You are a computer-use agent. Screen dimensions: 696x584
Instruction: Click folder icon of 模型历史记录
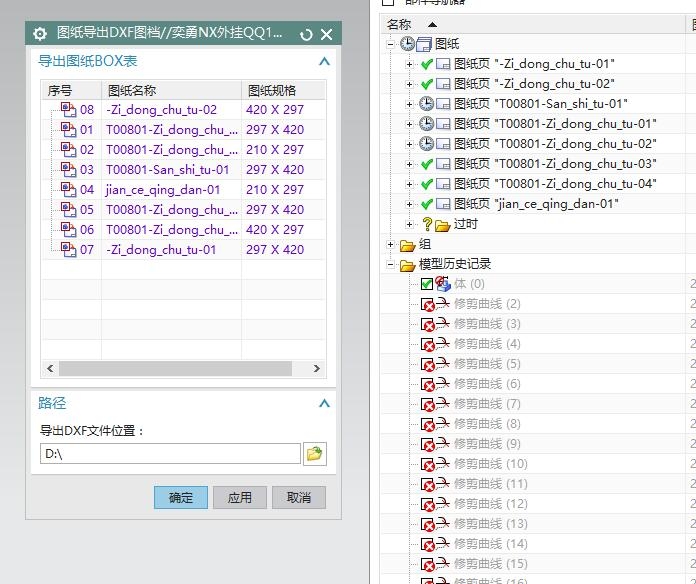coord(407,265)
